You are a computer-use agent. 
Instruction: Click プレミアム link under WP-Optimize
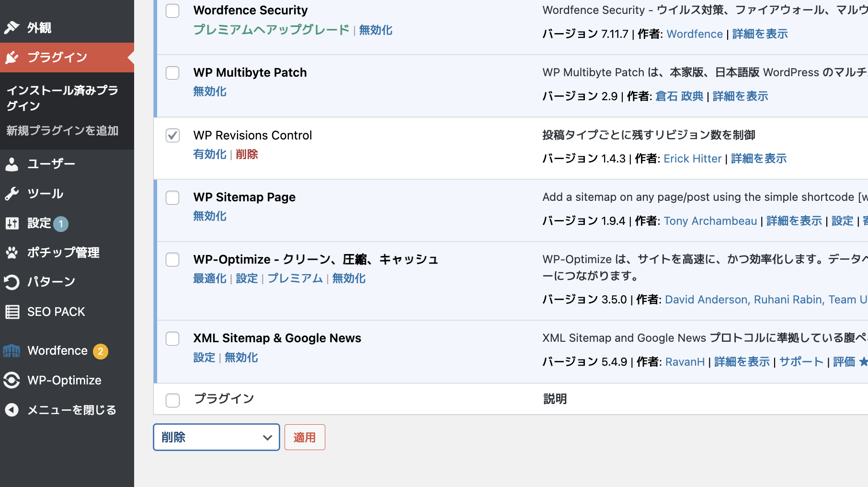pos(295,278)
